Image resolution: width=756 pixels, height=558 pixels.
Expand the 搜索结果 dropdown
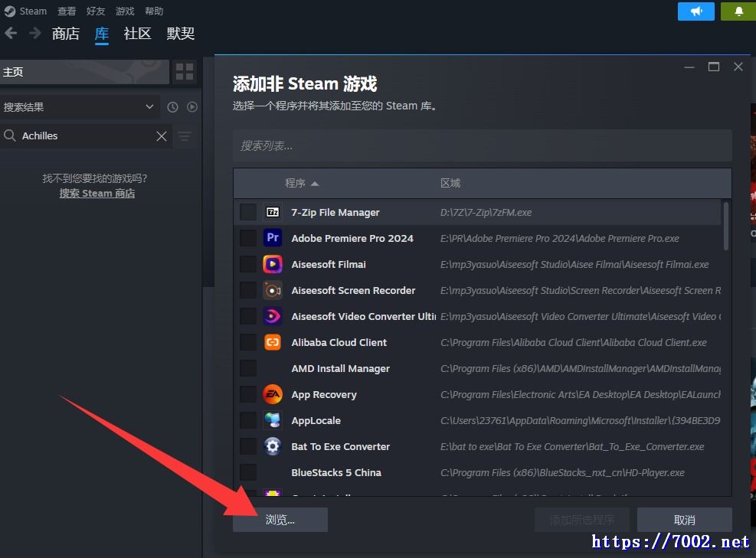[80, 107]
